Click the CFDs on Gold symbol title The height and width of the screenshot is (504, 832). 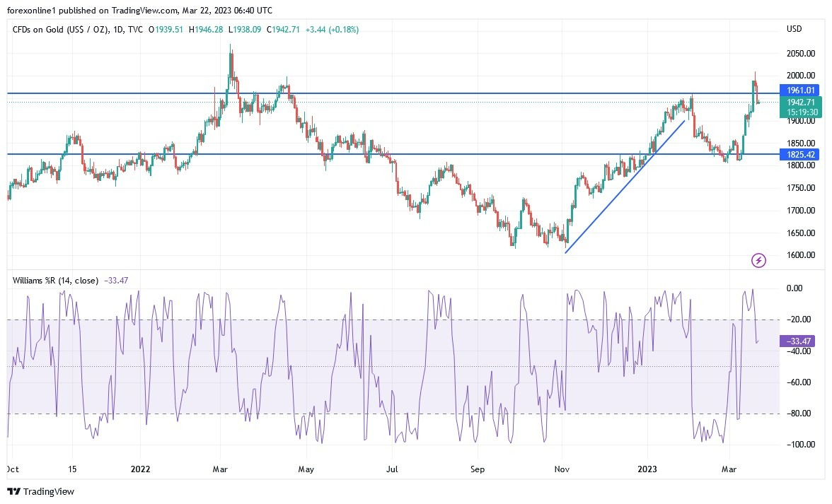click(62, 30)
